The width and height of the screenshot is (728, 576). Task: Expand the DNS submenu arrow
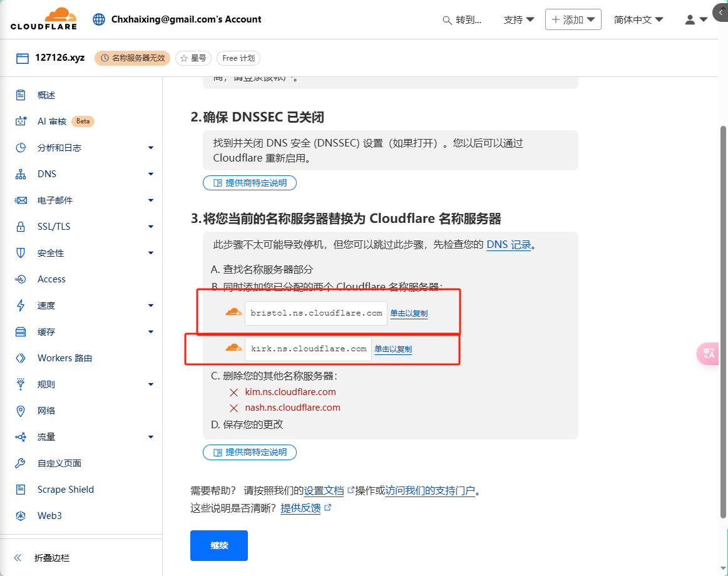click(x=150, y=174)
